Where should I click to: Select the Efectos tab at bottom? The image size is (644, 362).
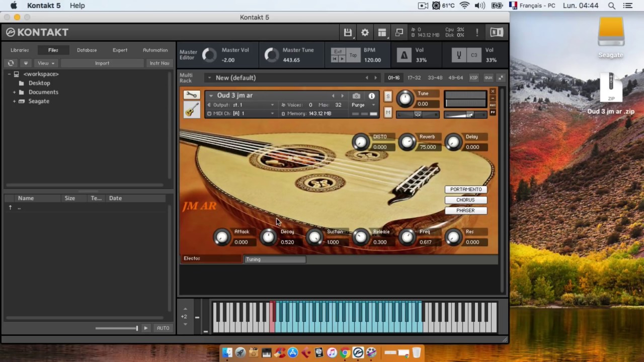(x=212, y=258)
